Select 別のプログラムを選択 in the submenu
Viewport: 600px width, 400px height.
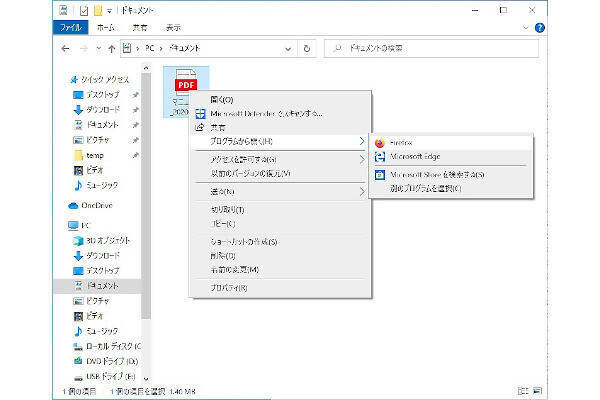tap(425, 189)
